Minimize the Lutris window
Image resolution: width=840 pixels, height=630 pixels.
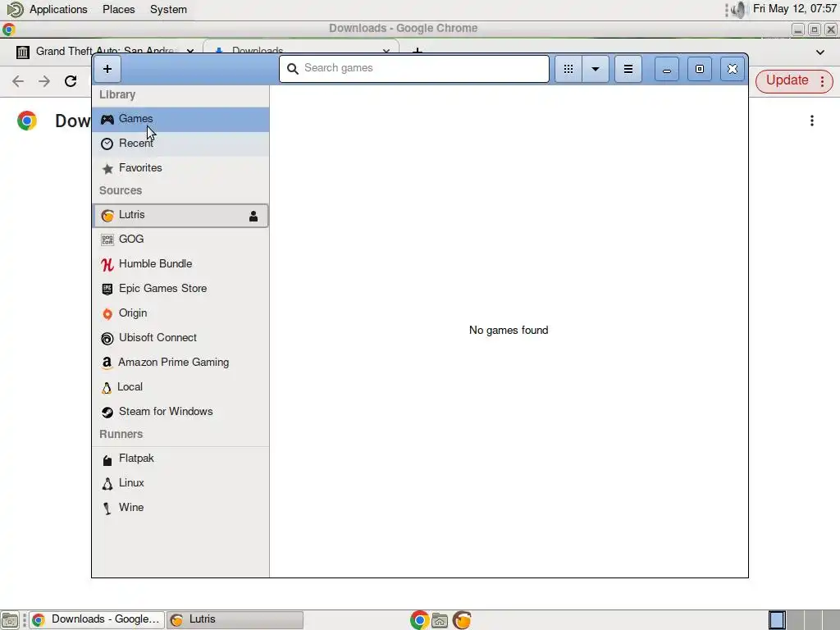666,69
